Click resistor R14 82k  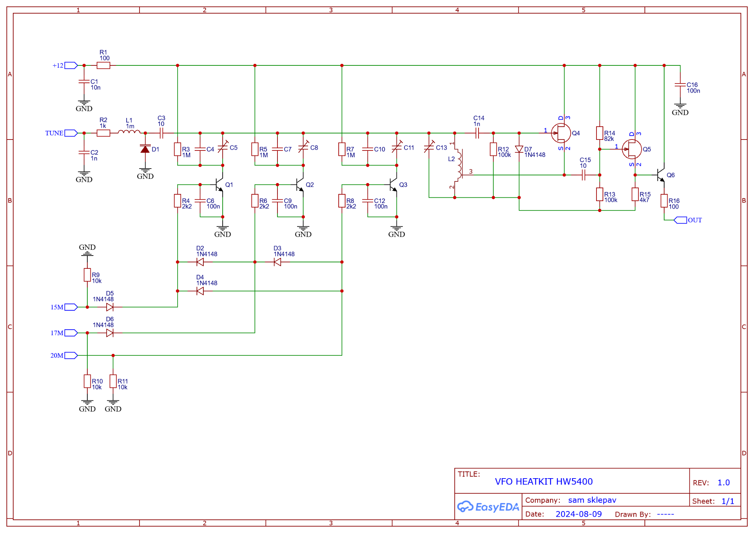[600, 133]
